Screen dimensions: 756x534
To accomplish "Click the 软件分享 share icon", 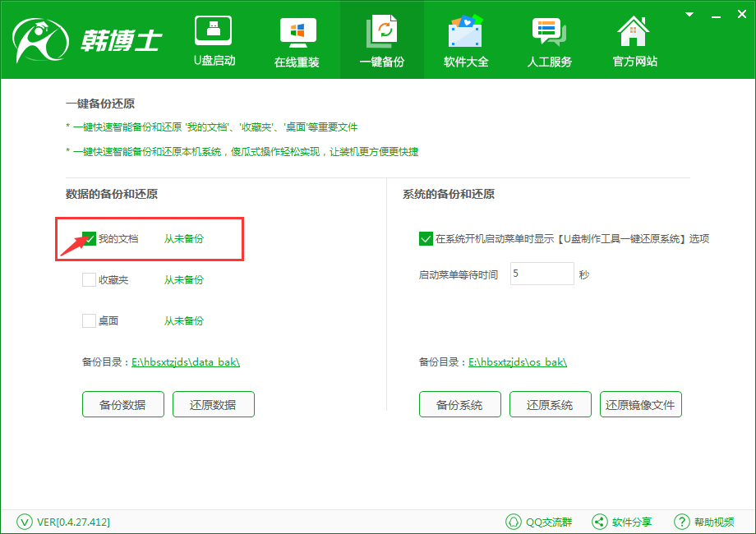I will point(599,521).
